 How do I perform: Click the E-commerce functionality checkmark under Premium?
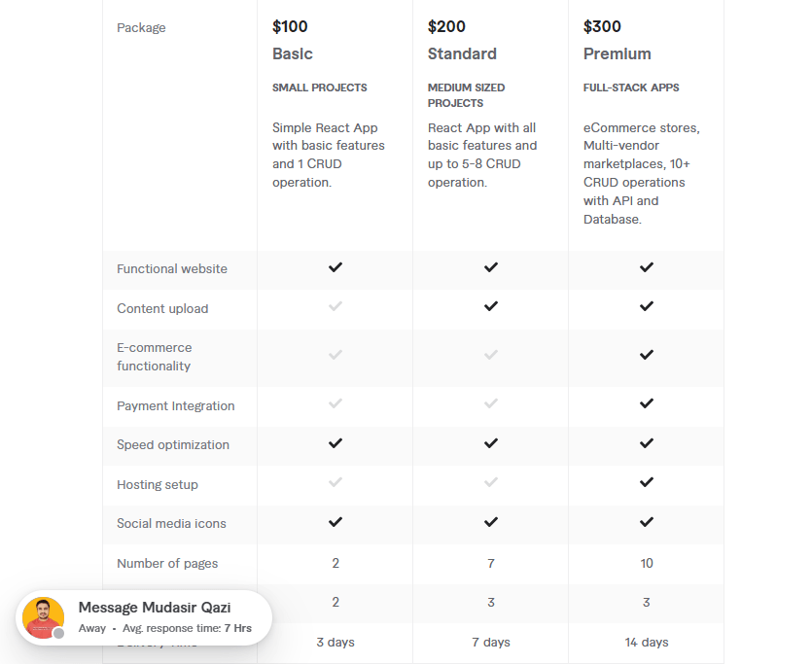click(646, 357)
